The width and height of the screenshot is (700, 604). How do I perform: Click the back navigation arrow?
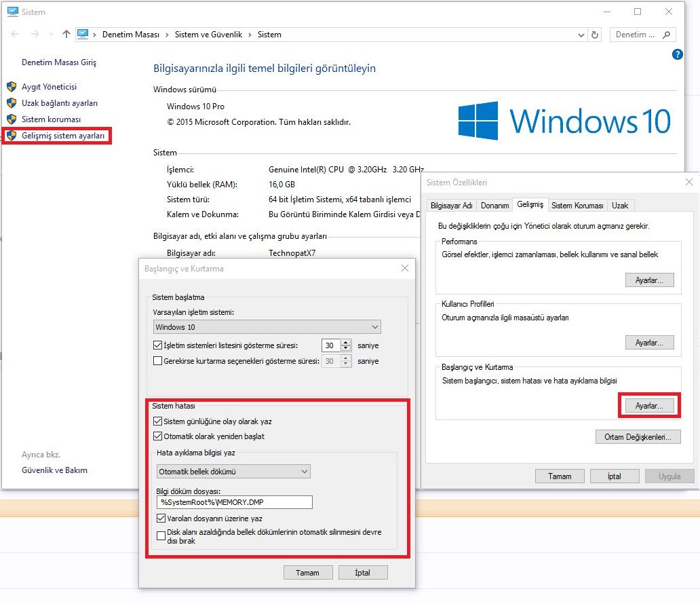[15, 34]
